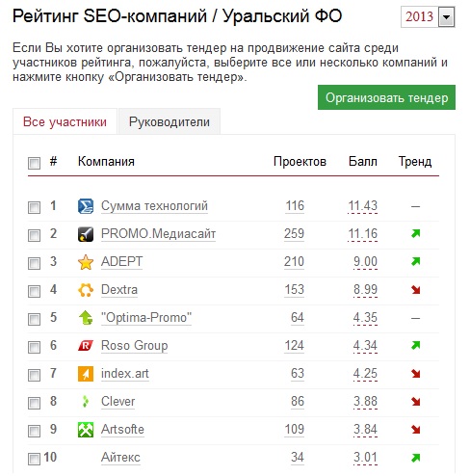This screenshot has width=470, height=476.
Task: Click the Roso Group red R logo
Action: click(x=86, y=346)
